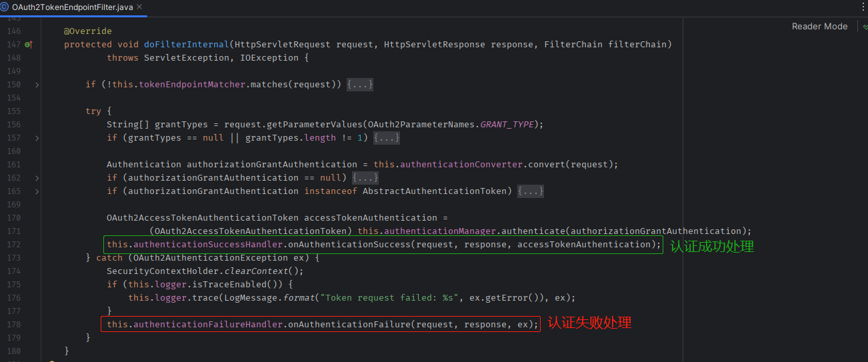
Task: Click the authenticationSuccessHandler field reference
Action: [x=208, y=245]
